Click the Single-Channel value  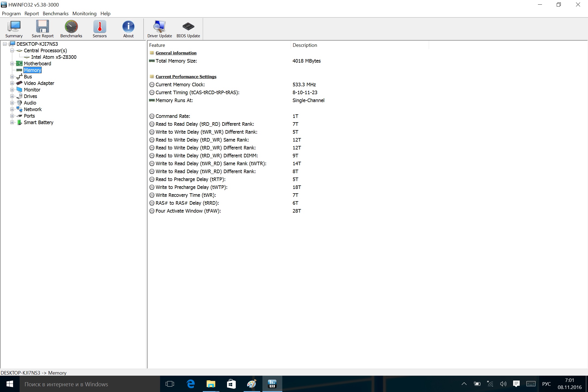click(308, 100)
